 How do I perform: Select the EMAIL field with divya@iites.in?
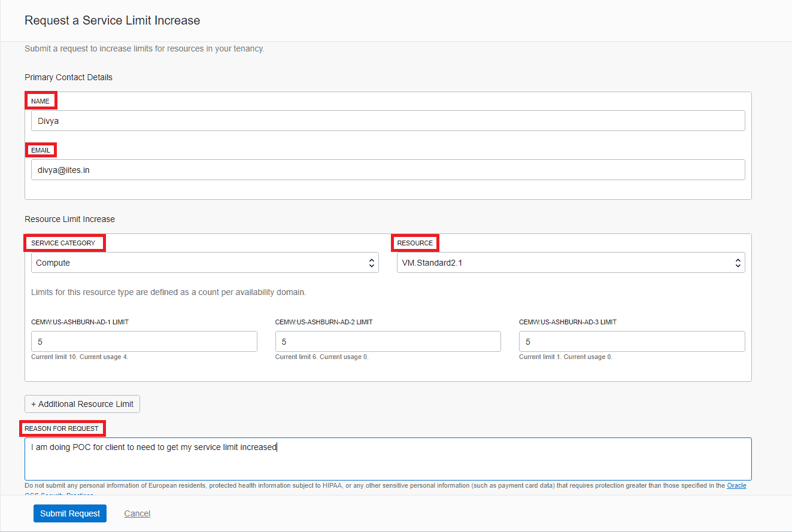(388, 169)
